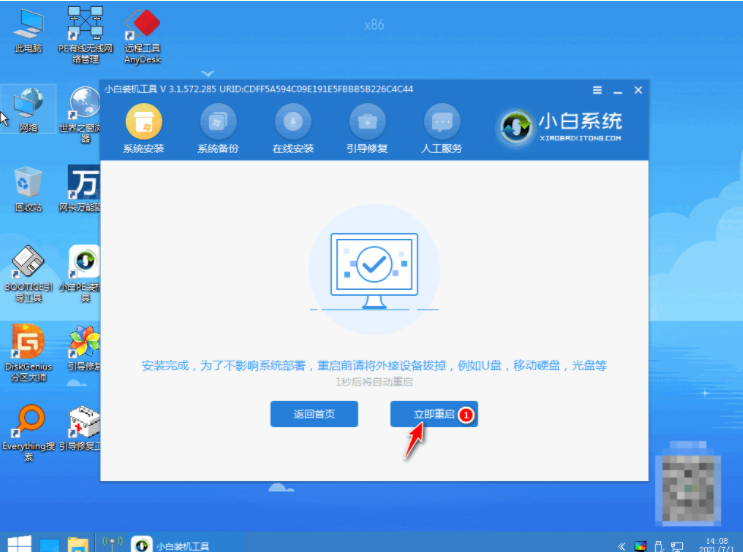Viewport: 743px width, 552px height.
Task: Open the Windows Start menu
Action: pyautogui.click(x=19, y=544)
